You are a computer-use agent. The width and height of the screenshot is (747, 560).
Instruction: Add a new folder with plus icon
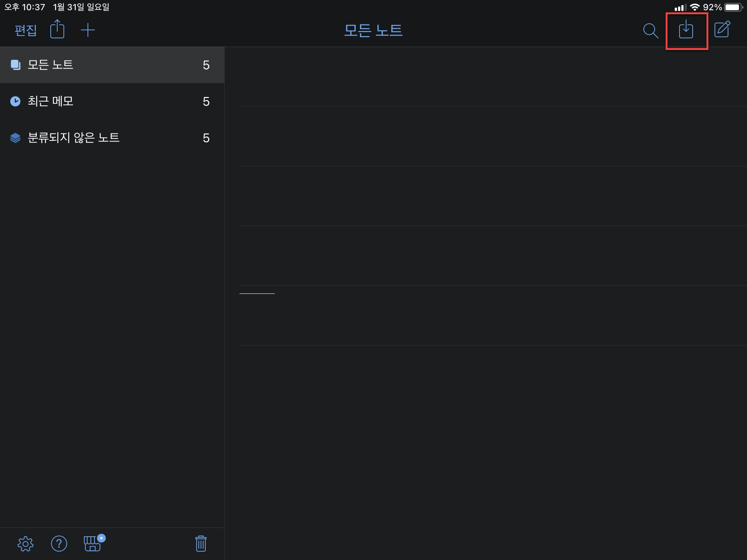(x=88, y=30)
